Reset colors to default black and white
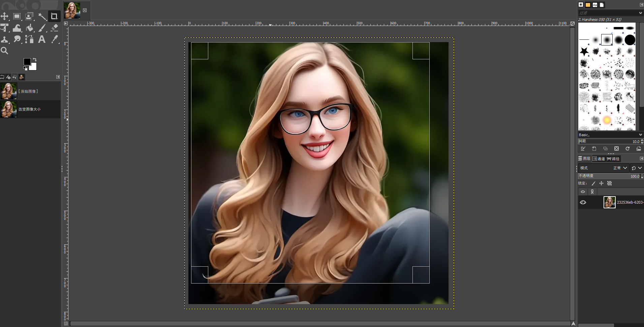The height and width of the screenshot is (327, 644). pyautogui.click(x=25, y=68)
